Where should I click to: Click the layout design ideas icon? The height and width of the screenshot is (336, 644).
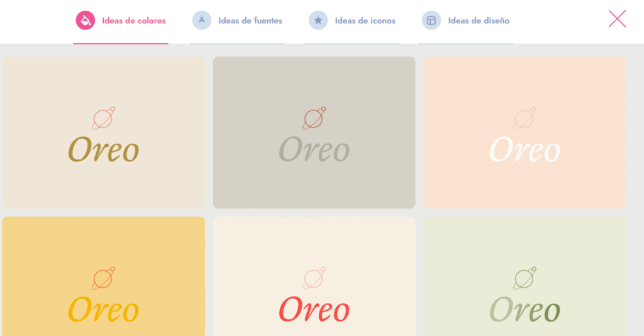(x=431, y=21)
